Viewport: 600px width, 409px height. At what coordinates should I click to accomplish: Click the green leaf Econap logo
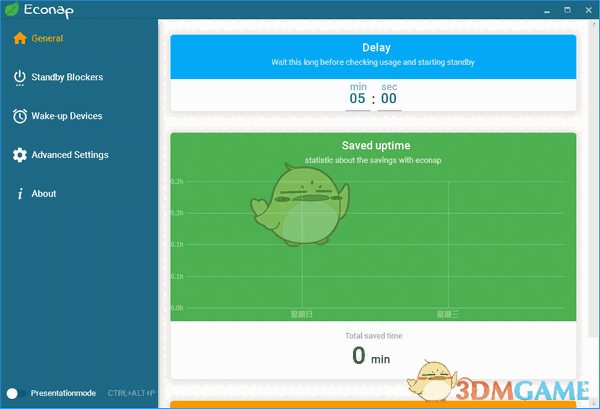pos(11,9)
